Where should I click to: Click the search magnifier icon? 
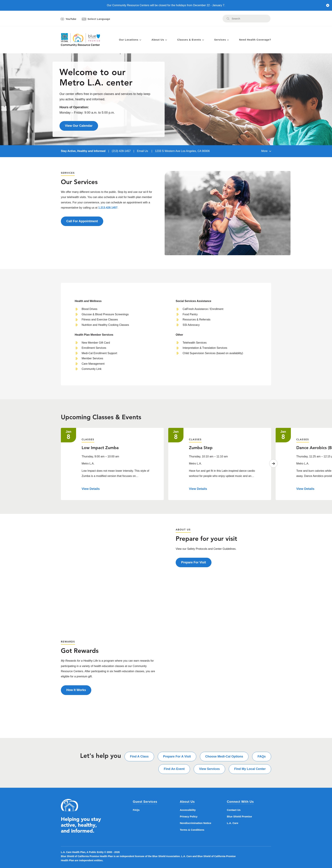coord(228,18)
